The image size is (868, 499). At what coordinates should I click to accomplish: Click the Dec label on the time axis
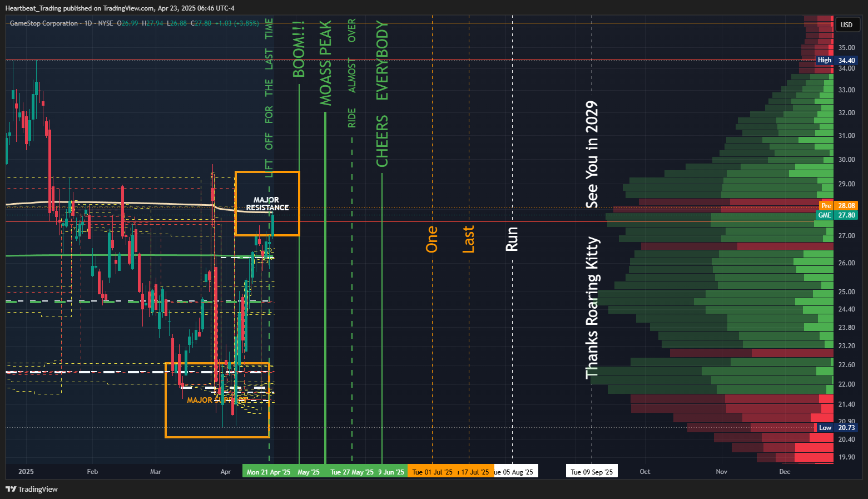click(x=785, y=472)
